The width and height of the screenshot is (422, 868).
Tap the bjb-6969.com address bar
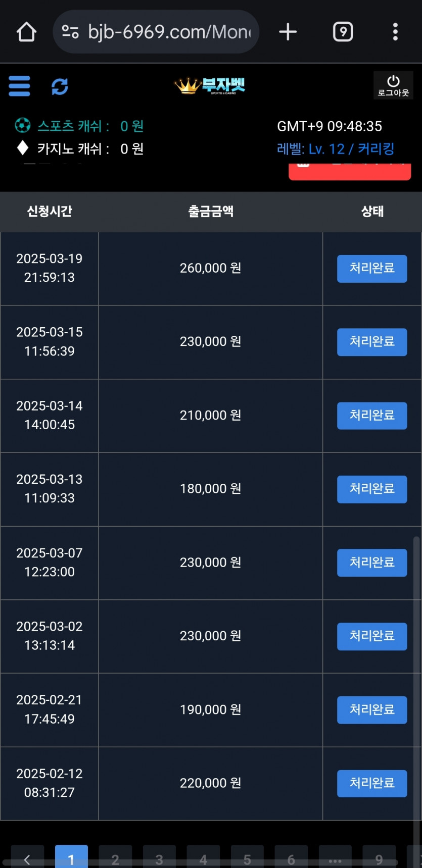coord(156,32)
